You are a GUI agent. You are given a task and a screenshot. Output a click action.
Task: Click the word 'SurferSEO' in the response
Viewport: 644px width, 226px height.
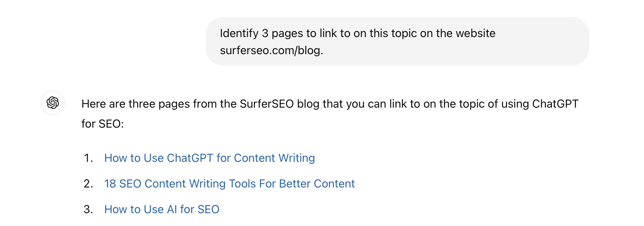pyautogui.click(x=267, y=104)
